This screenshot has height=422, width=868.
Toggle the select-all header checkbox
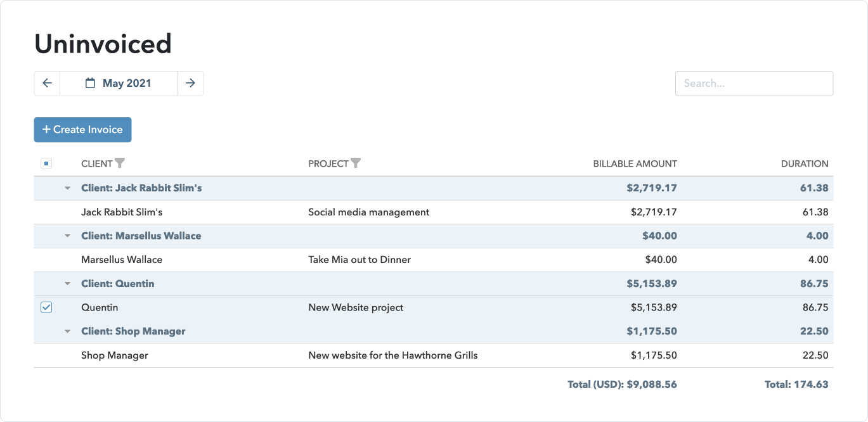tap(46, 163)
